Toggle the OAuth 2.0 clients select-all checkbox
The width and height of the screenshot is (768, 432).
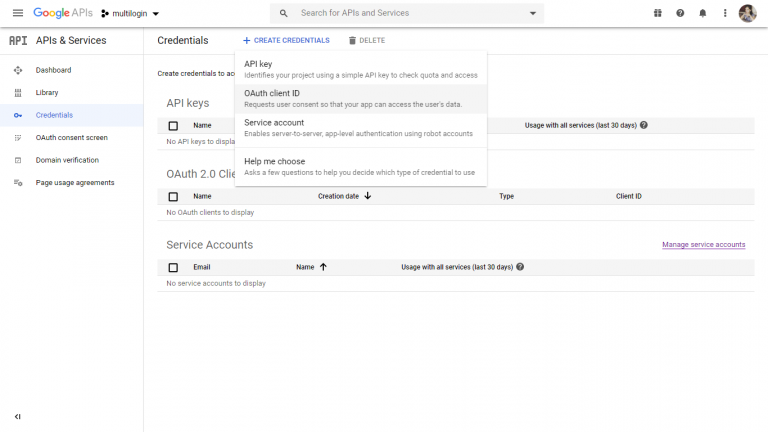tap(173, 196)
